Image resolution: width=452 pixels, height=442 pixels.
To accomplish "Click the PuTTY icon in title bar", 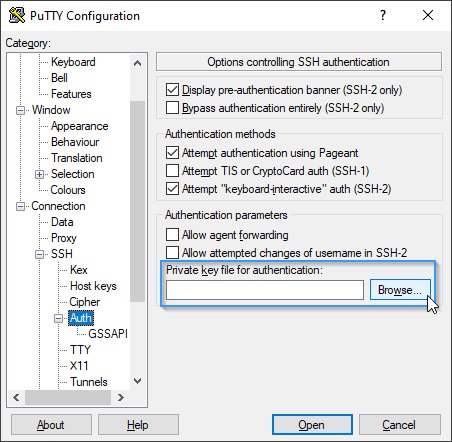I will click(17, 15).
